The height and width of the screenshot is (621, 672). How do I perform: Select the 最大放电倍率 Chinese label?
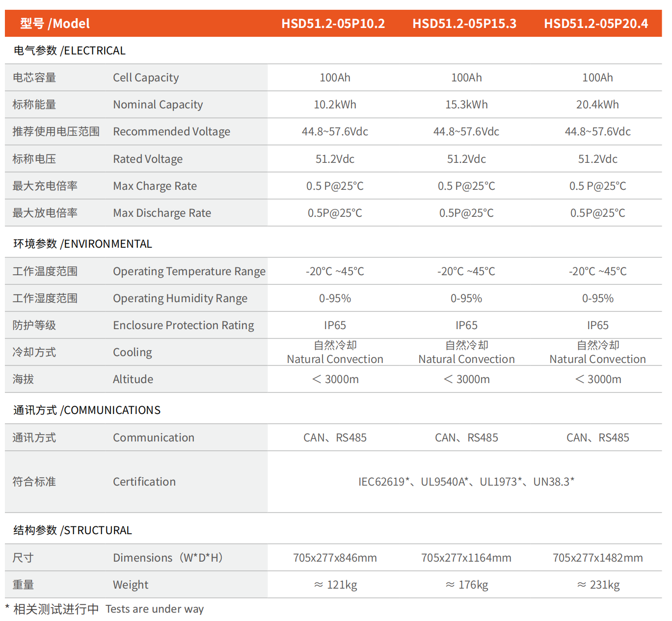[45, 213]
